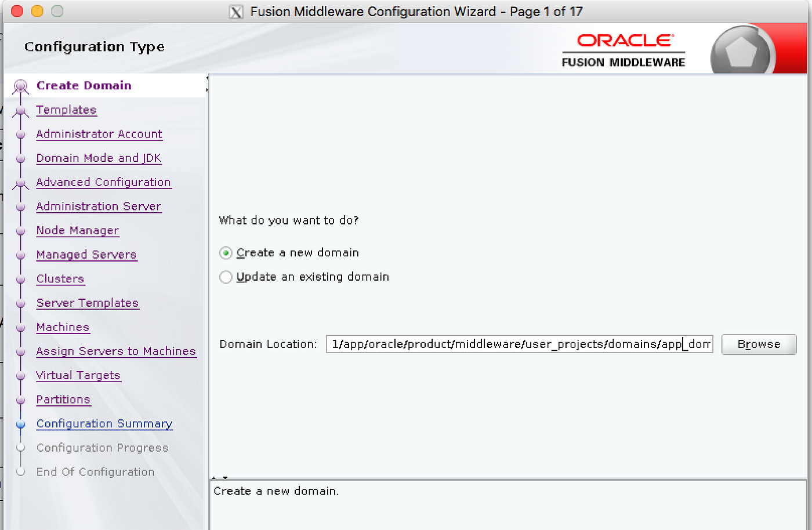Screen dimensions: 812x530
Task: Click the Oracle Fusion Middleware logo
Action: (x=623, y=50)
